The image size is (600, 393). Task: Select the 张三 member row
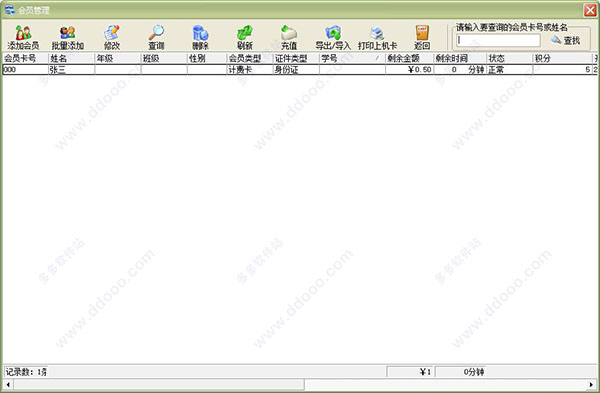coord(300,70)
